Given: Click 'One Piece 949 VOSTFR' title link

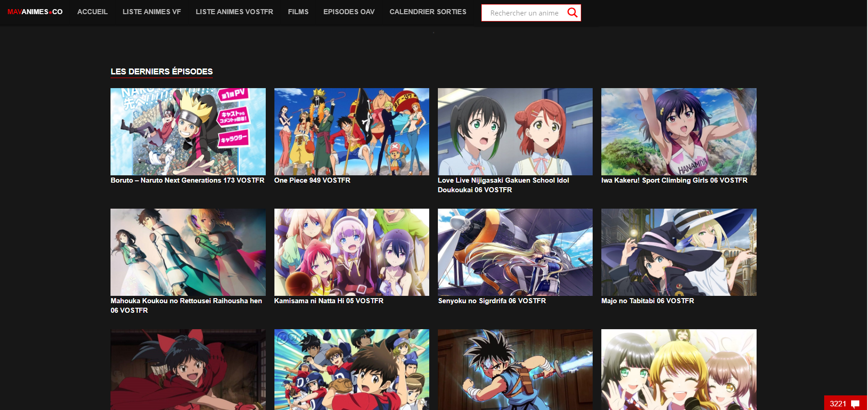Looking at the screenshot, I should pos(312,180).
